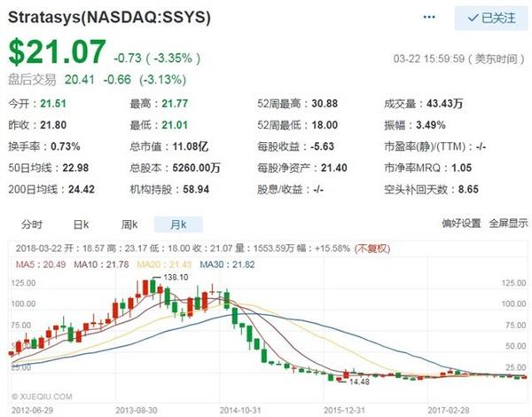Image resolution: width=532 pixels, height=417 pixels.
Task: Click the (不复权) adjustment label
Action: click(372, 248)
